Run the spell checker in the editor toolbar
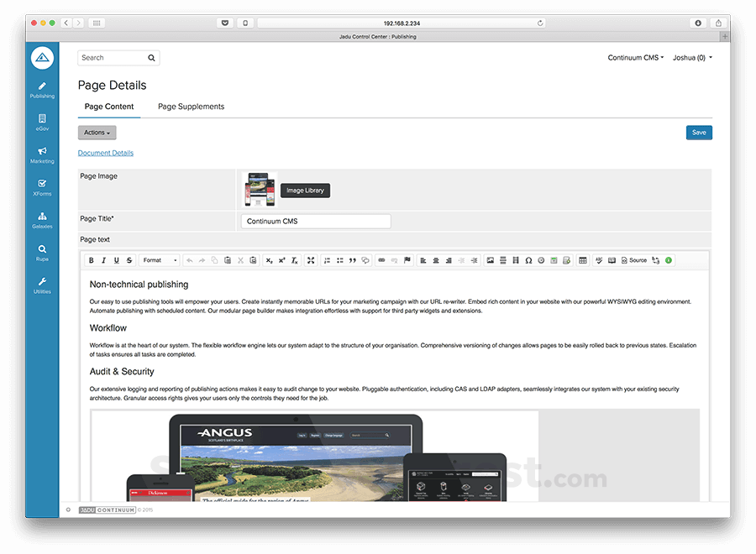 599,260
